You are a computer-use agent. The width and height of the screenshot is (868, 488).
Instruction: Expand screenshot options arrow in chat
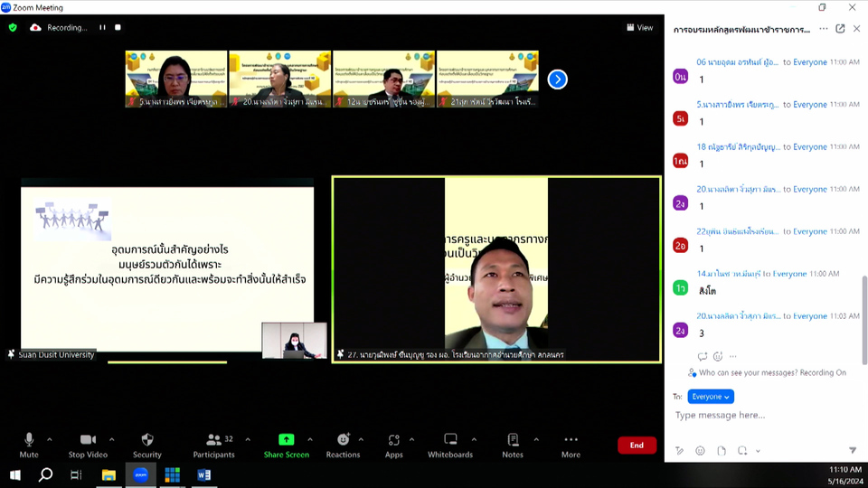[758, 451]
